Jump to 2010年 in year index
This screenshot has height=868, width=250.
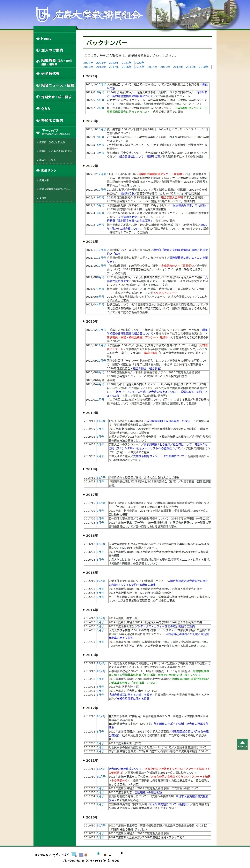pos(203,67)
